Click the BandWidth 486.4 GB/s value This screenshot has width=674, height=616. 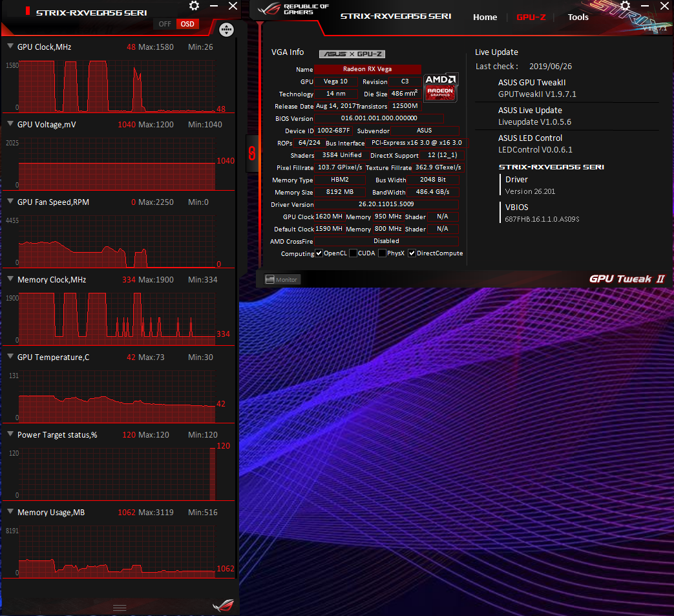(x=433, y=192)
